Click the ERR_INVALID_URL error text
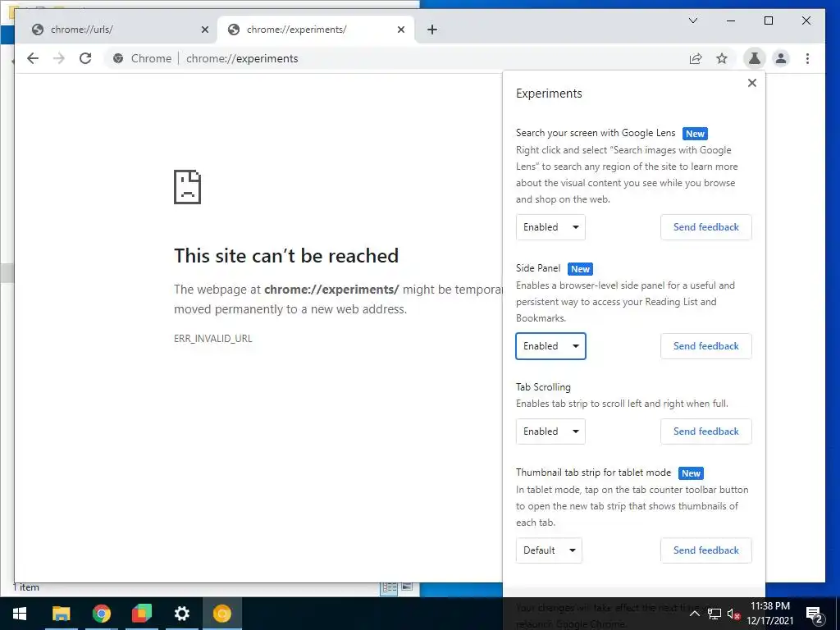Screen dimensions: 840x630 tap(212, 339)
